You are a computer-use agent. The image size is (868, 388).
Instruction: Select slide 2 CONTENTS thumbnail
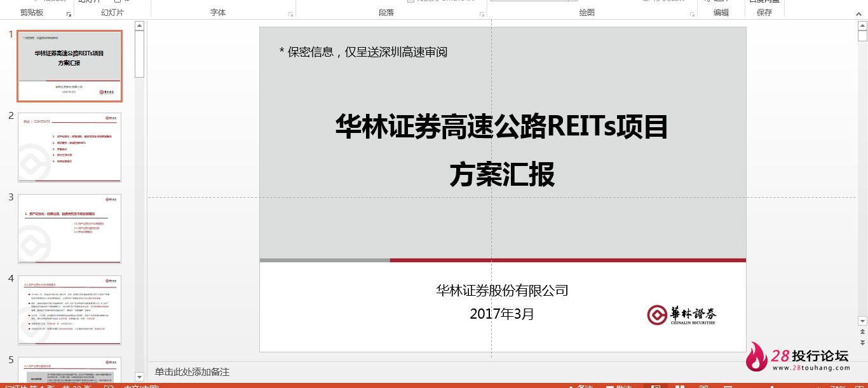tap(70, 148)
